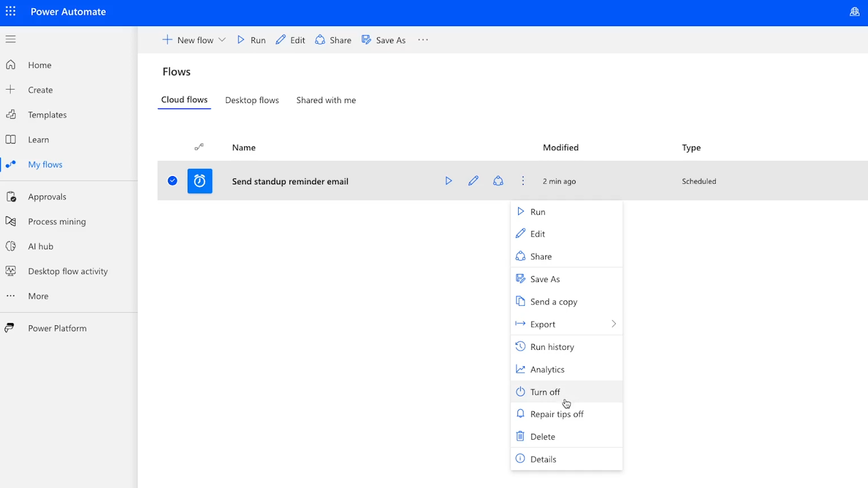
Task: Click the 'Scheduled' type cell
Action: pos(699,182)
